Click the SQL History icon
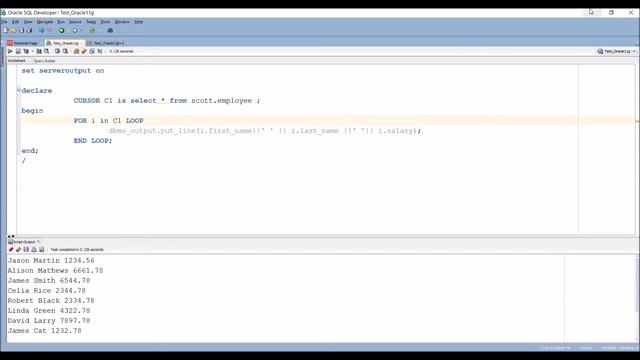640x360 pixels. click(92, 51)
